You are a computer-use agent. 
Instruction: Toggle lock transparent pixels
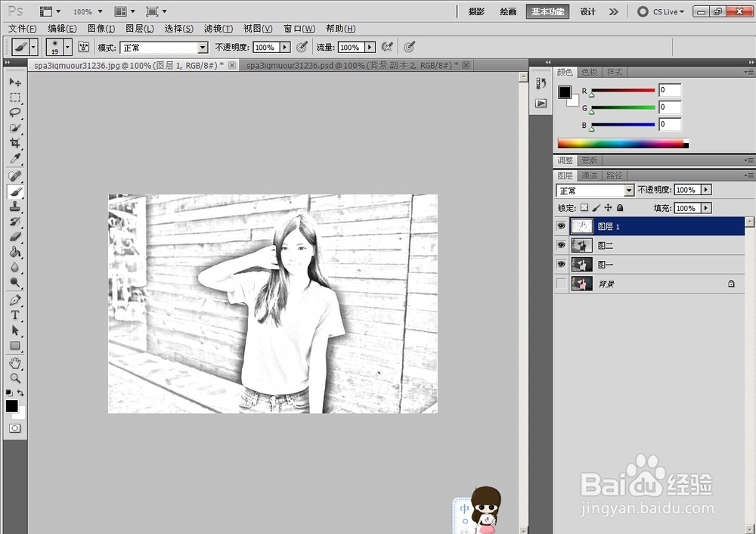pyautogui.click(x=584, y=207)
